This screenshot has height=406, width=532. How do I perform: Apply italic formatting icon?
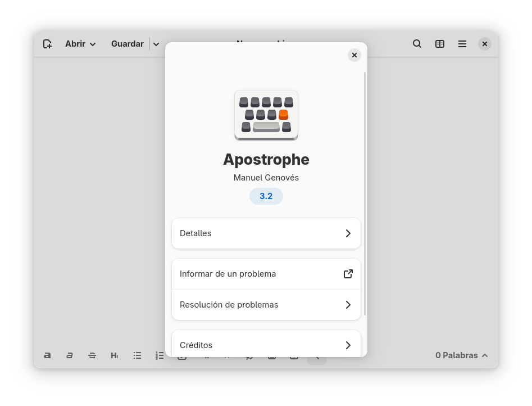70,355
